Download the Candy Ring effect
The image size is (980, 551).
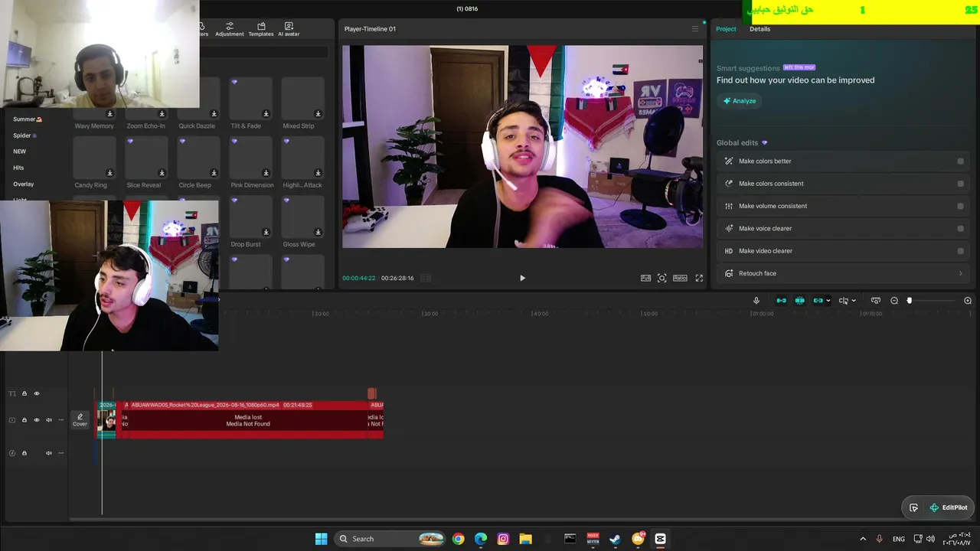tap(109, 173)
